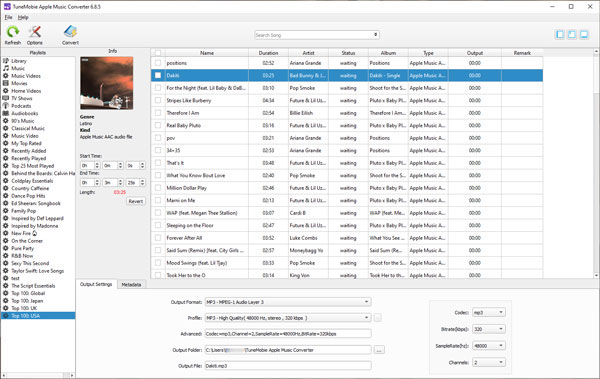The height and width of the screenshot is (379, 600).
Task: Click the small button beside Profile dropdown
Action: [377, 318]
